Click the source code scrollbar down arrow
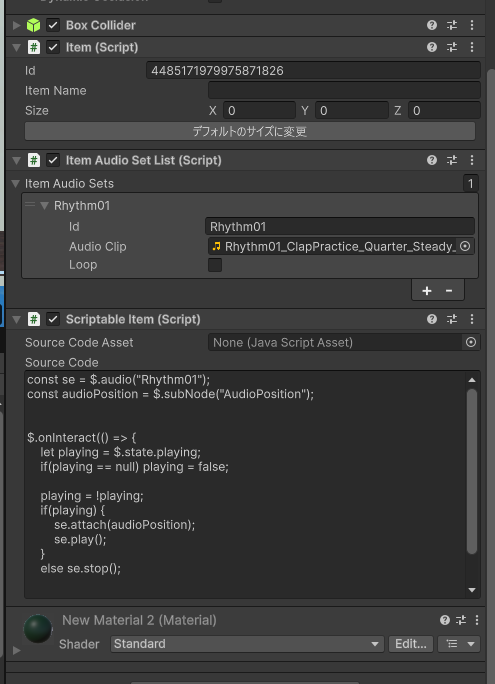The image size is (495, 684). (x=472, y=590)
